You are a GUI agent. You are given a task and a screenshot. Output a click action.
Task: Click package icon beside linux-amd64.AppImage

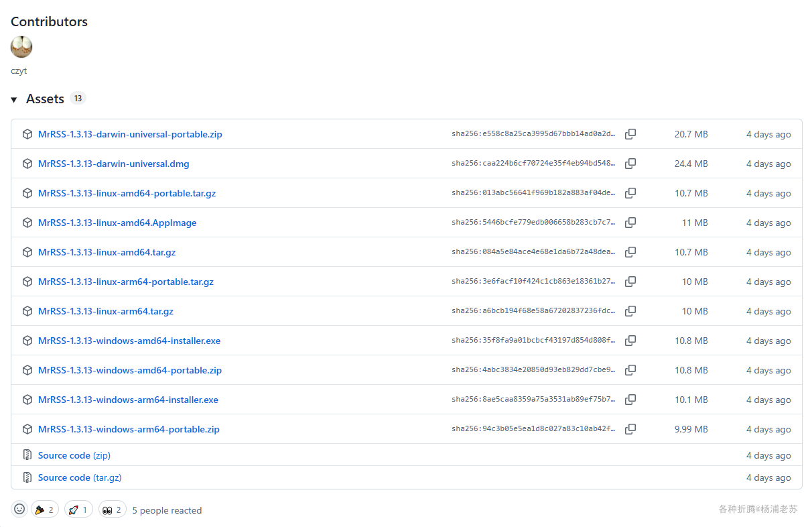[x=27, y=223]
